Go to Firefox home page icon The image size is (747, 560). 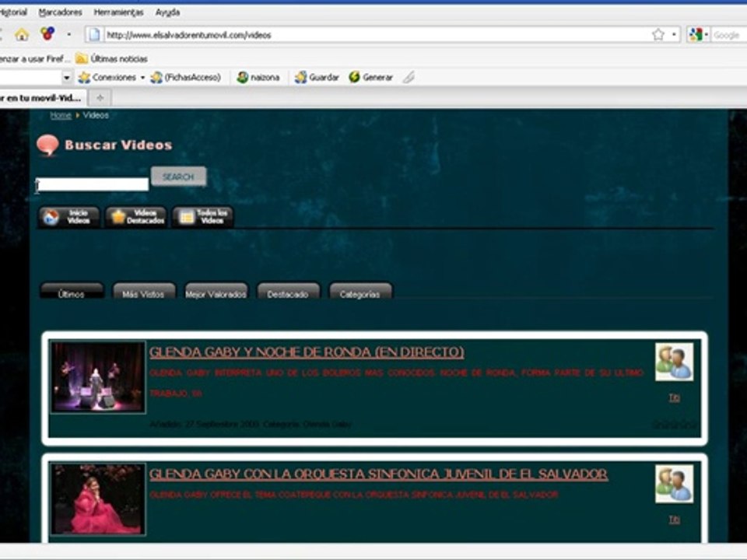[22, 34]
